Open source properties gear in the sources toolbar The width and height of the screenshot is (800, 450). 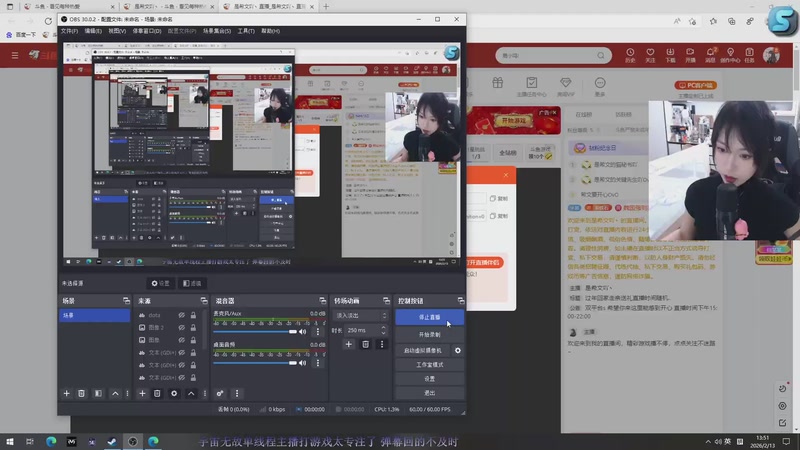[174, 393]
